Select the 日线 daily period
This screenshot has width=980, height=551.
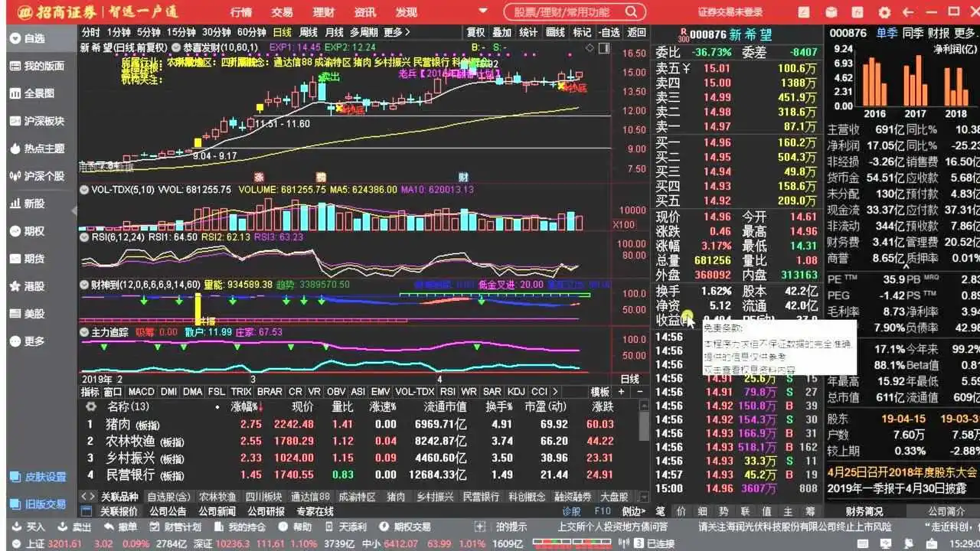pos(283,32)
